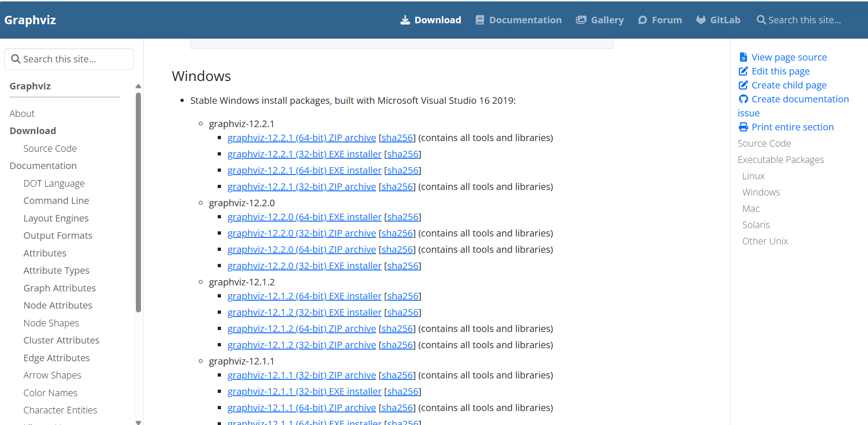Image resolution: width=868 pixels, height=425 pixels.
Task: Open Node Attributes in sidebar
Action: [58, 305]
